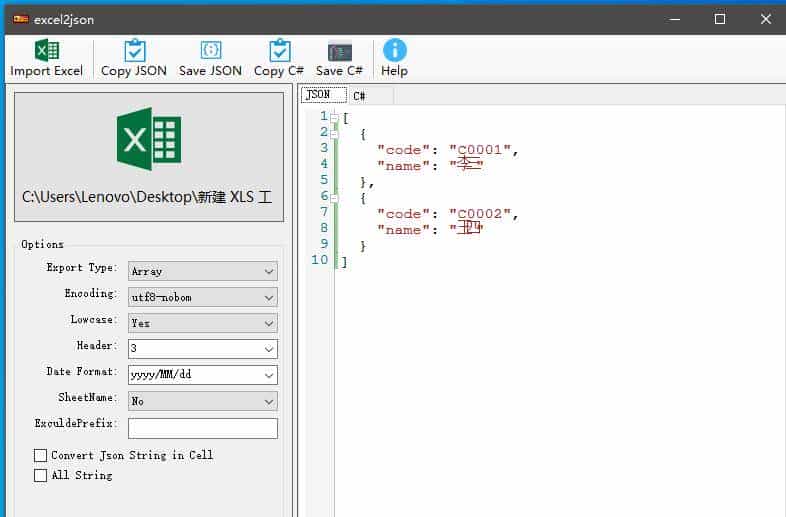The width and height of the screenshot is (786, 517).
Task: Open Help via the info icon
Action: click(x=395, y=50)
